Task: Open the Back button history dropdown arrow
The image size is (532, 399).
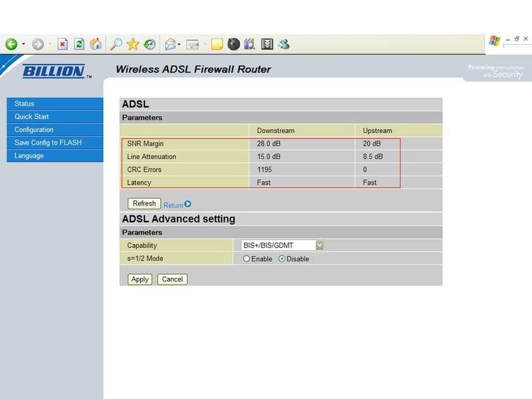Action: point(24,45)
